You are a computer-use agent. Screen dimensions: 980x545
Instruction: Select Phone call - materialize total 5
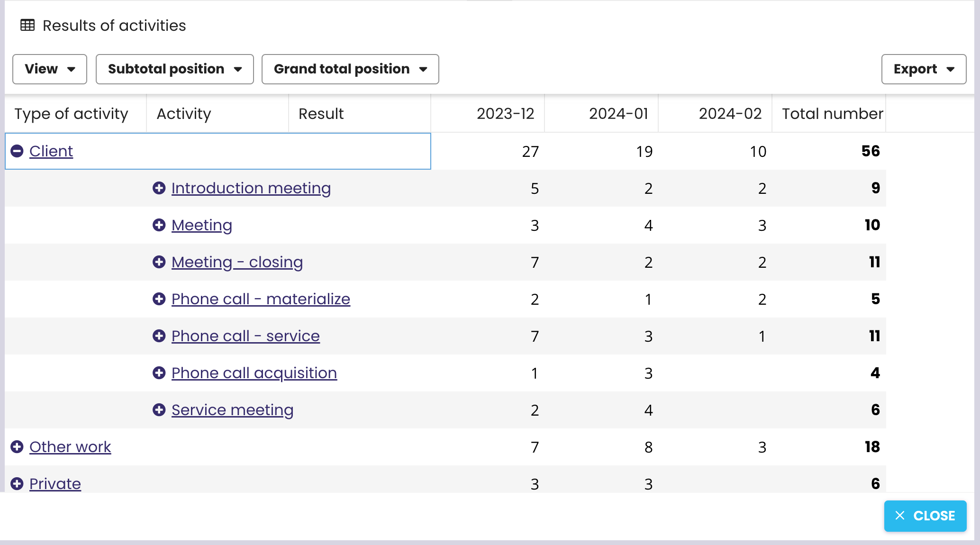876,299
